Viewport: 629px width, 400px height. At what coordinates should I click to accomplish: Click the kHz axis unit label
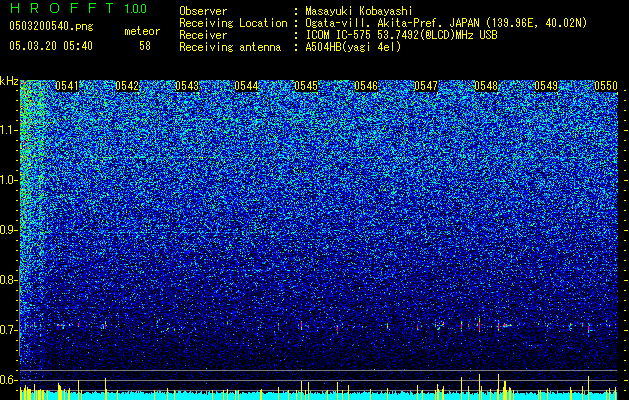click(x=9, y=81)
